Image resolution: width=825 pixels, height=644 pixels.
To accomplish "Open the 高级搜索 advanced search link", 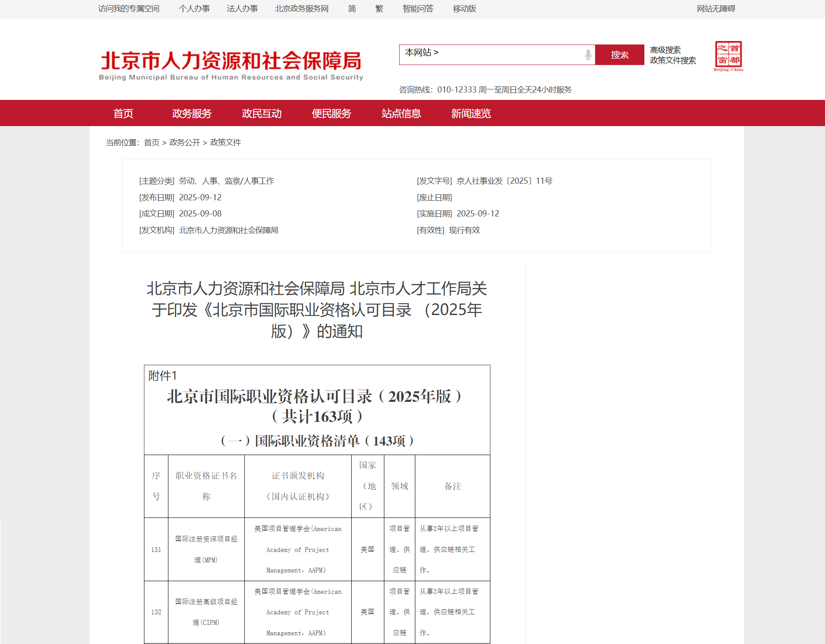I will click(665, 50).
